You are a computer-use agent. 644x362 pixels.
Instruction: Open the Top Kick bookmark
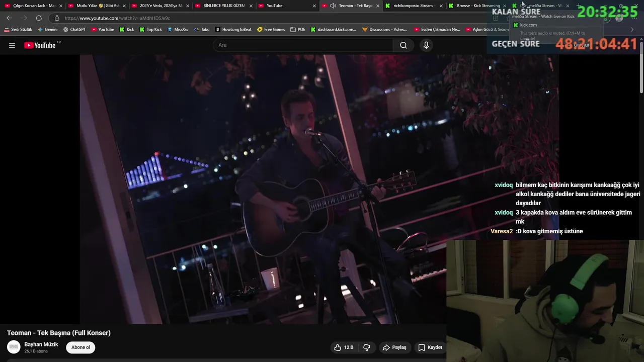150,30
